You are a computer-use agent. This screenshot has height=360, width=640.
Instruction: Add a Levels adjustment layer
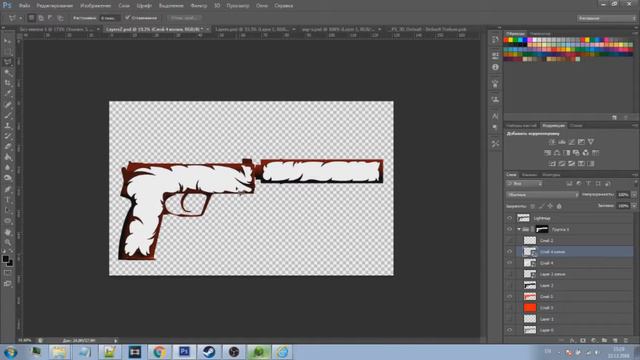click(x=562, y=142)
